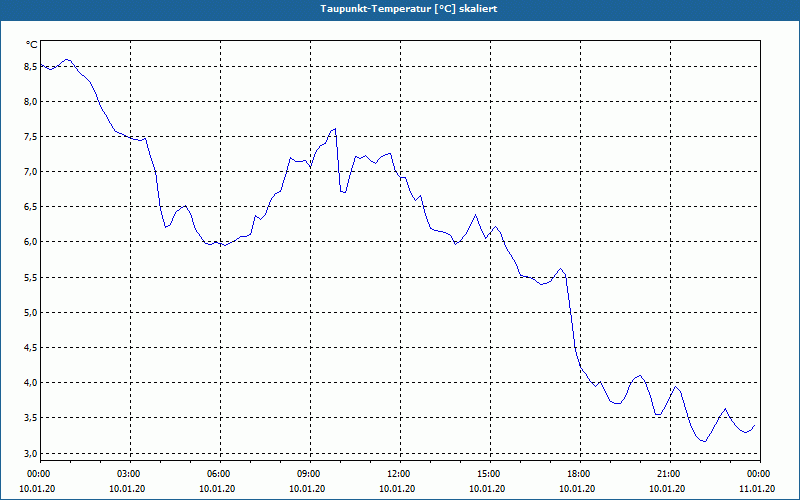This screenshot has width=800, height=500.
Task: Choose the '3,5' y-axis label
Action: pyautogui.click(x=31, y=418)
